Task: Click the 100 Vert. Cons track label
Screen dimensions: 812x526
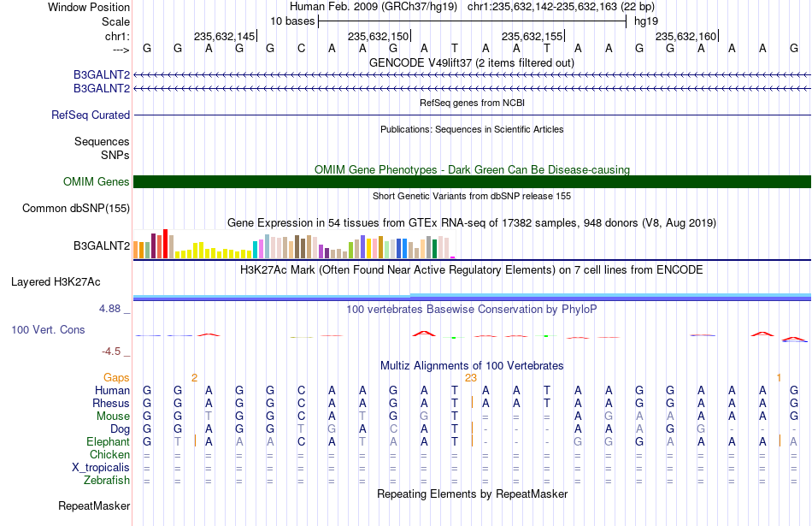Action: (x=48, y=329)
